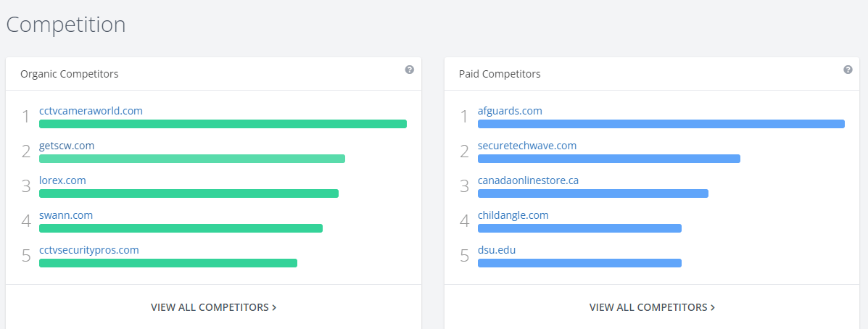Screen dimensions: 868x329
Task: Open the getscw.com link
Action: coord(67,146)
